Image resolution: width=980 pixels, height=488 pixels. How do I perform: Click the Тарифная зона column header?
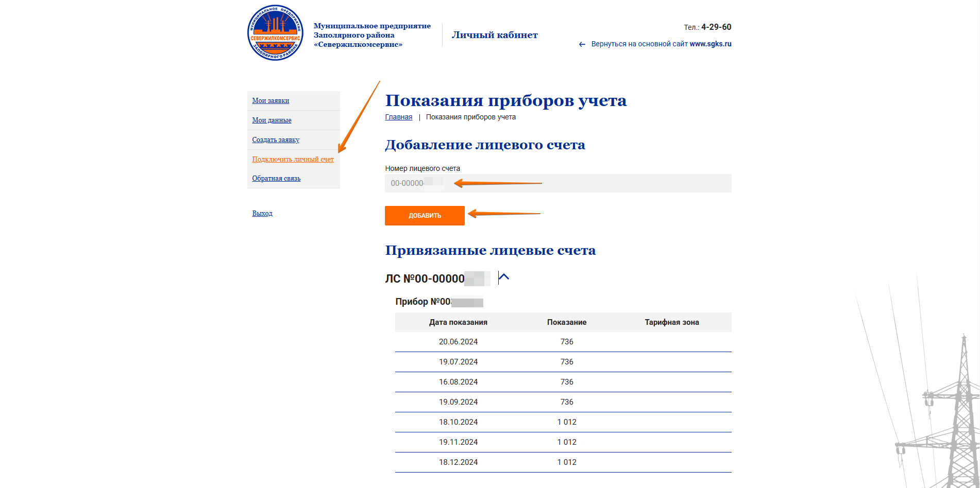click(x=671, y=322)
